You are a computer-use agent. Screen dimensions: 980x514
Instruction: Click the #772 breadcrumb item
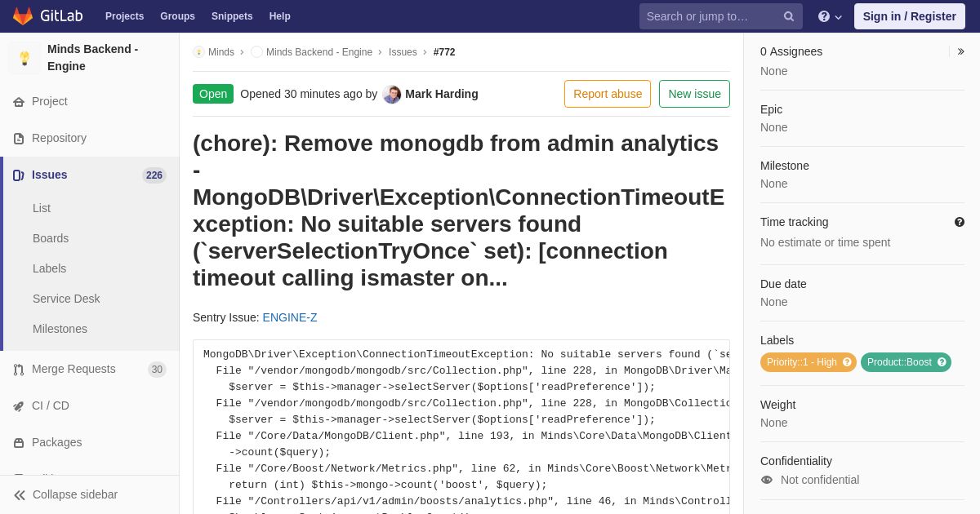tap(444, 52)
